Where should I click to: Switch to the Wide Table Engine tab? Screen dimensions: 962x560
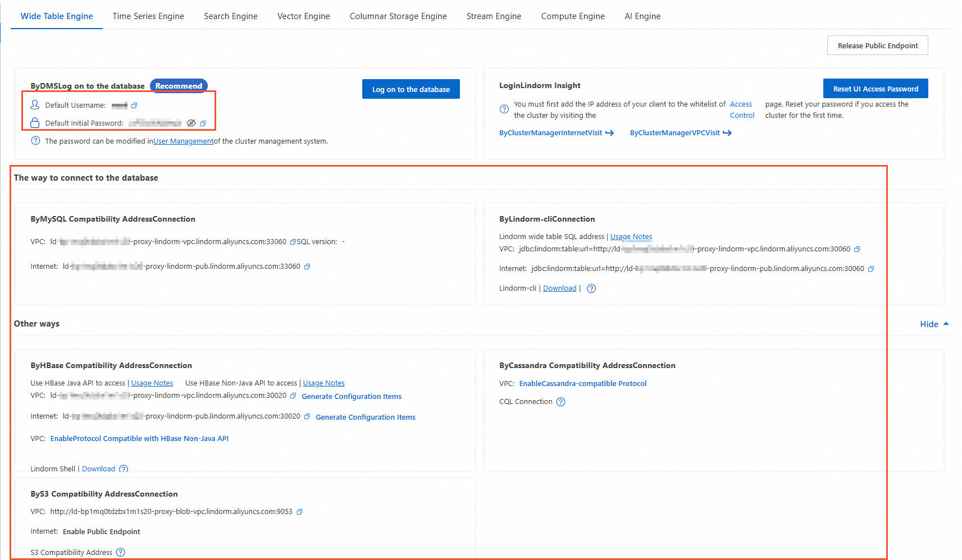click(x=57, y=16)
